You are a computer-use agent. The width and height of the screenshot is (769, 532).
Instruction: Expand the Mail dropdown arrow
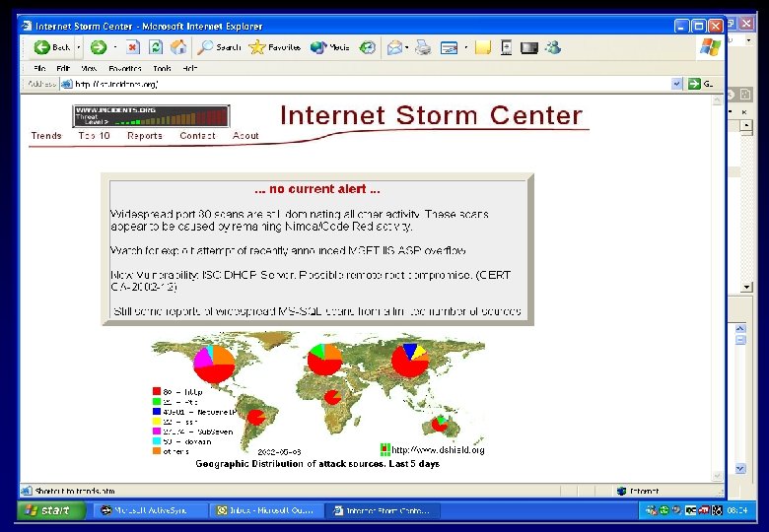407,47
